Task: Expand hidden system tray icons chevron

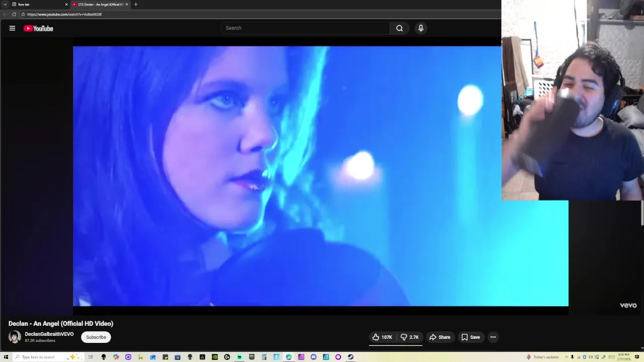Action: click(x=566, y=357)
